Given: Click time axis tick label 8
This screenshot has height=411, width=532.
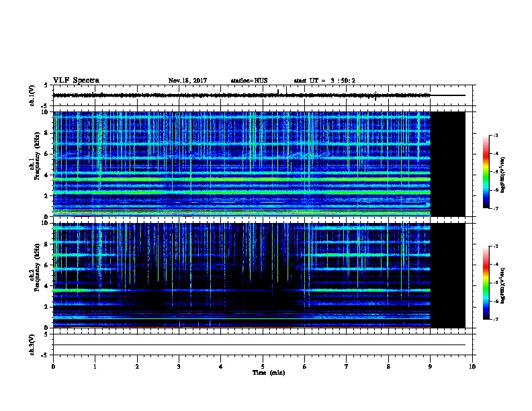Looking at the screenshot, I should tap(388, 367).
